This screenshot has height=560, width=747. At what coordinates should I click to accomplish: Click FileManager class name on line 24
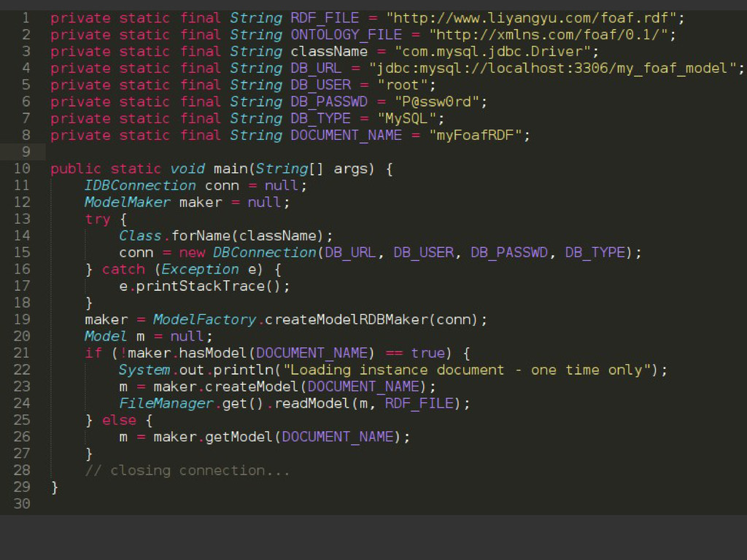point(166,403)
